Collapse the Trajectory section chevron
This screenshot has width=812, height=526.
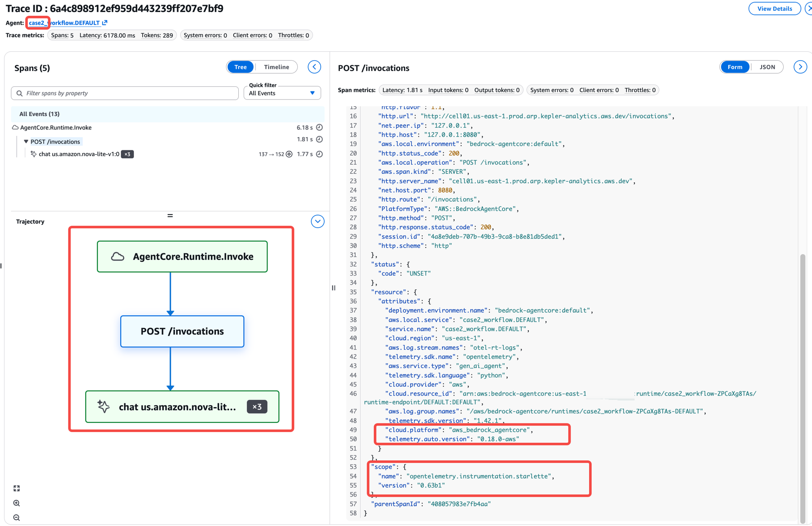318,221
